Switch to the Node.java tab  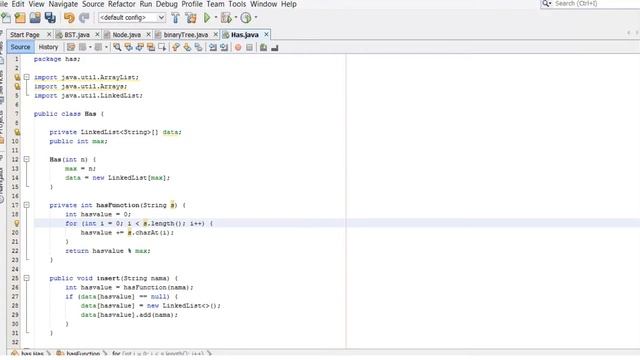[127, 35]
